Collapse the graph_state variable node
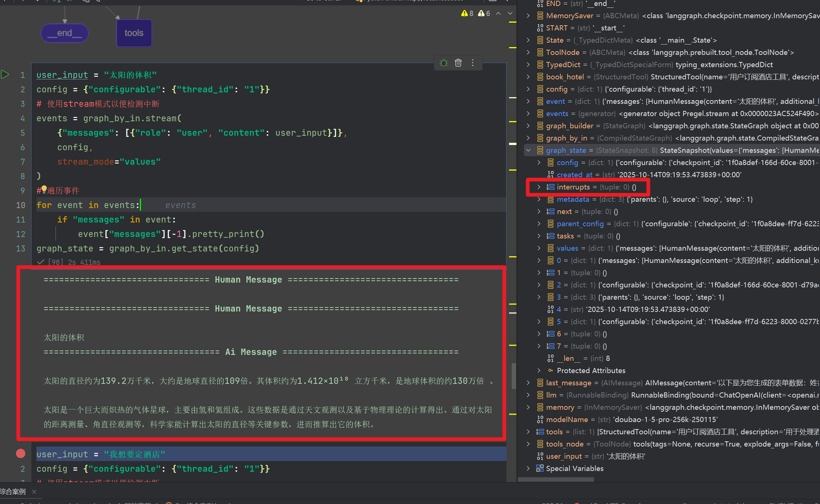Viewport: 820px width, 504px height. click(x=528, y=150)
